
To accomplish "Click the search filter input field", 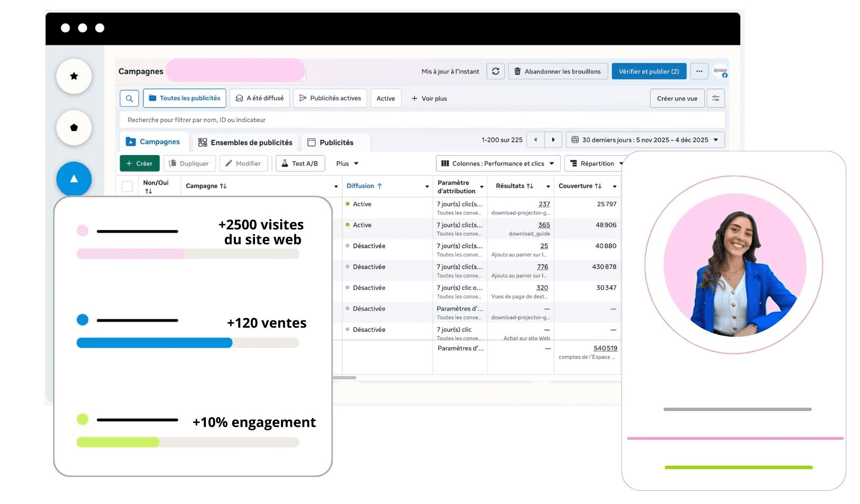I will point(422,120).
